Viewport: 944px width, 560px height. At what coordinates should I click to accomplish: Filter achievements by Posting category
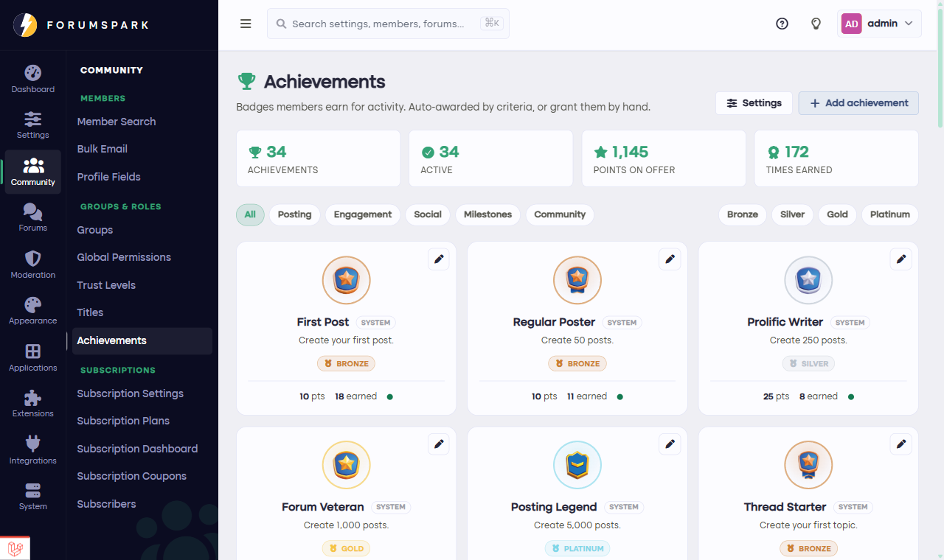coord(294,214)
